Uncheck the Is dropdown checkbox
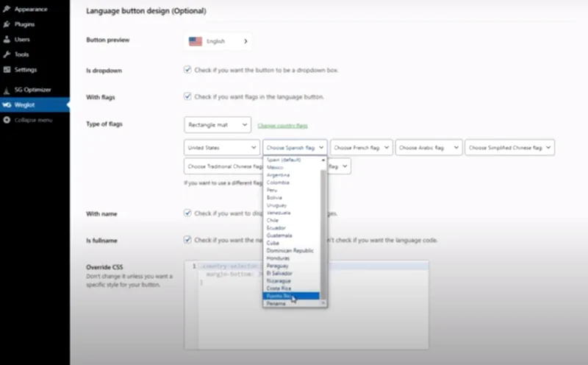Viewport: 588px width, 365px height. coord(187,70)
